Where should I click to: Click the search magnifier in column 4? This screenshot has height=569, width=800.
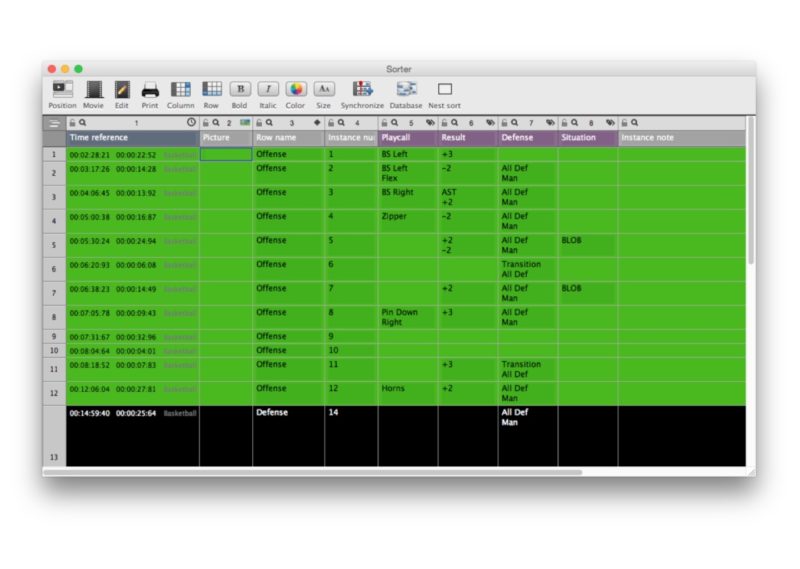[341, 122]
